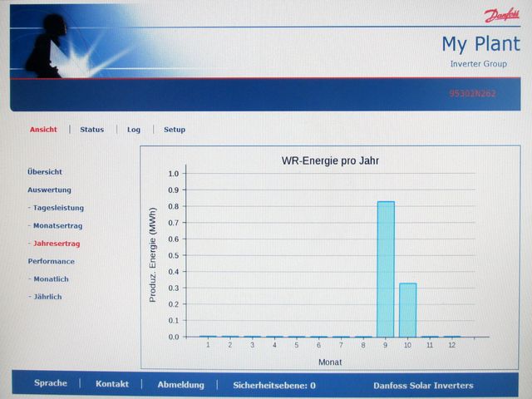Click the month 10 bar in chart
This screenshot has width=532, height=399.
[408, 310]
